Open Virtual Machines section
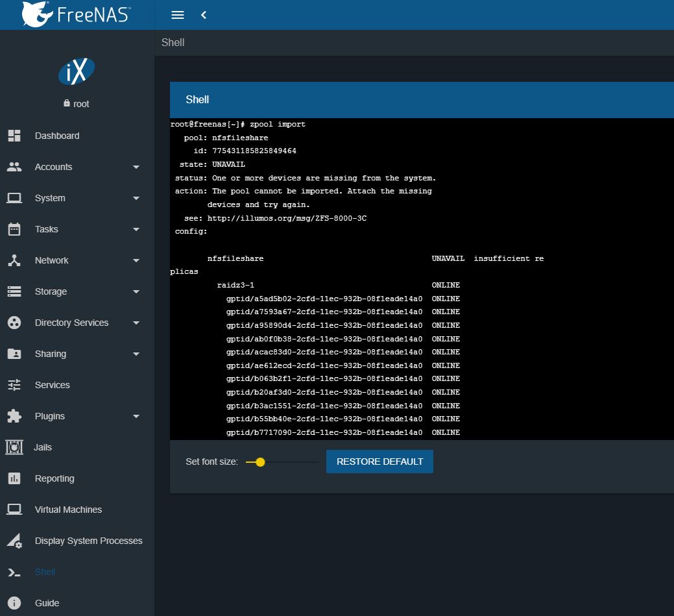 pos(68,510)
